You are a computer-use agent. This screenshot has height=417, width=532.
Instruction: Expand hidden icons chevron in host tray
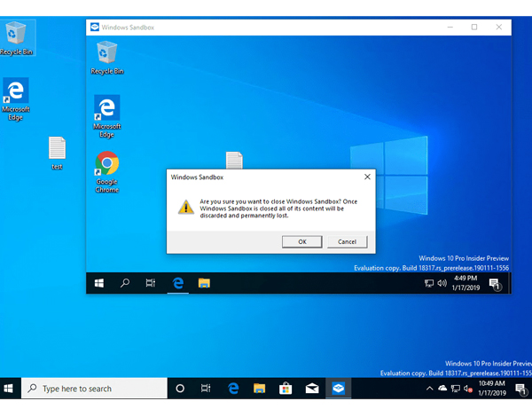coord(418,389)
